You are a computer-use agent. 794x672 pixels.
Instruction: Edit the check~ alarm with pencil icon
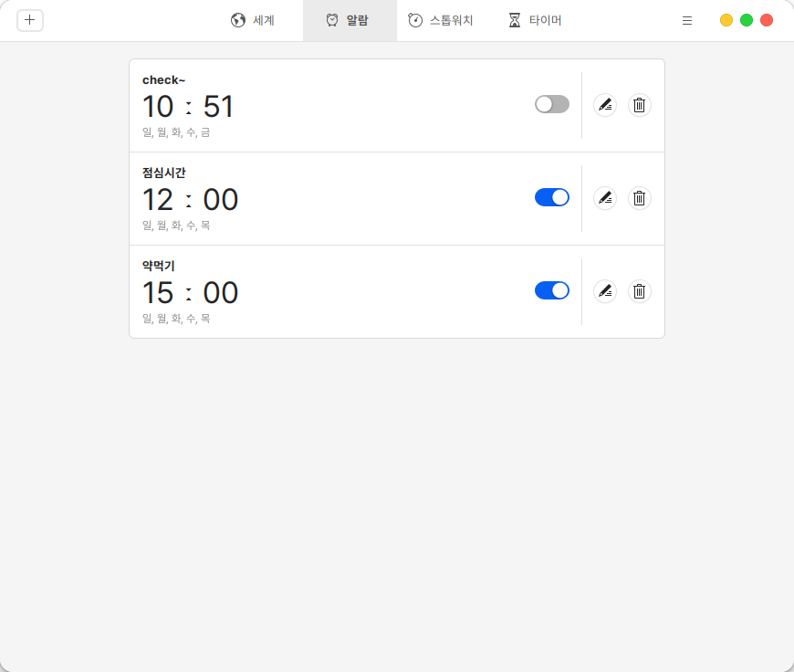click(604, 105)
